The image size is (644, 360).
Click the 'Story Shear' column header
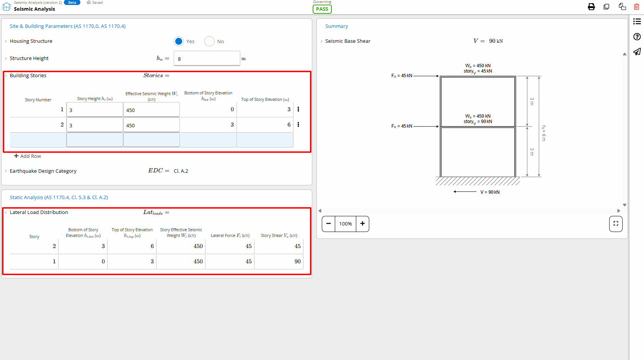(279, 235)
